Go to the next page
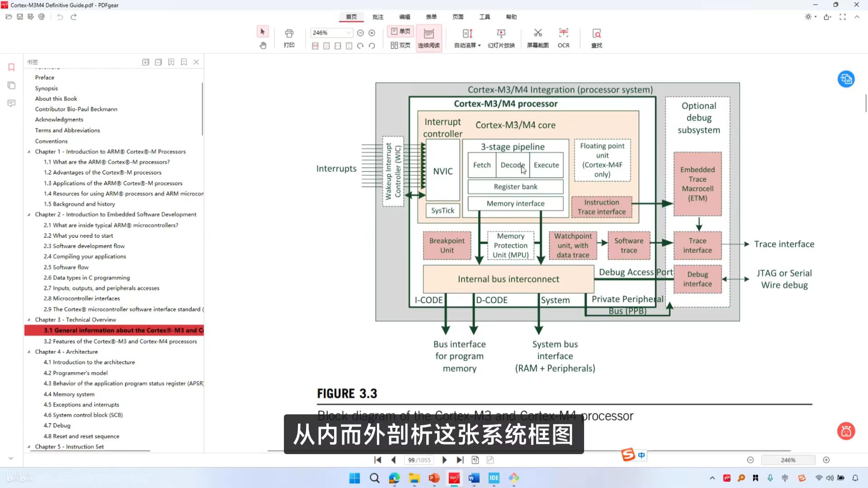 [x=444, y=460]
